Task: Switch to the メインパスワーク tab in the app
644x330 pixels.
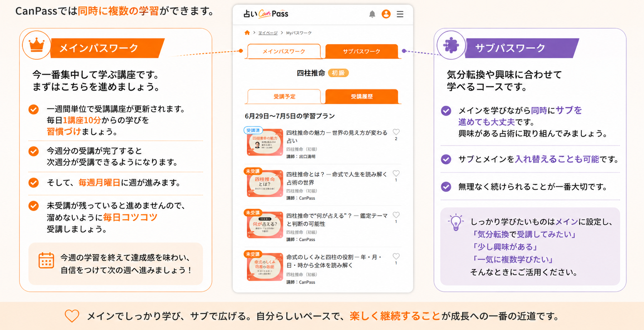Action: 284,51
